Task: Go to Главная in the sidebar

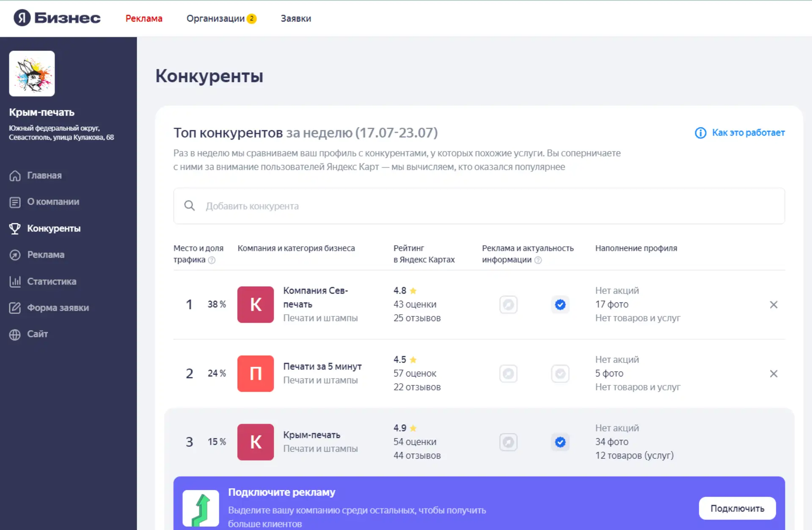Action: click(44, 176)
